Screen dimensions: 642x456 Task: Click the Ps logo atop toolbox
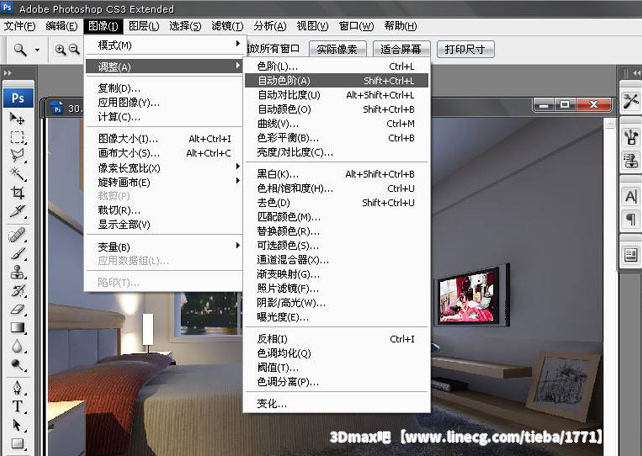click(18, 98)
